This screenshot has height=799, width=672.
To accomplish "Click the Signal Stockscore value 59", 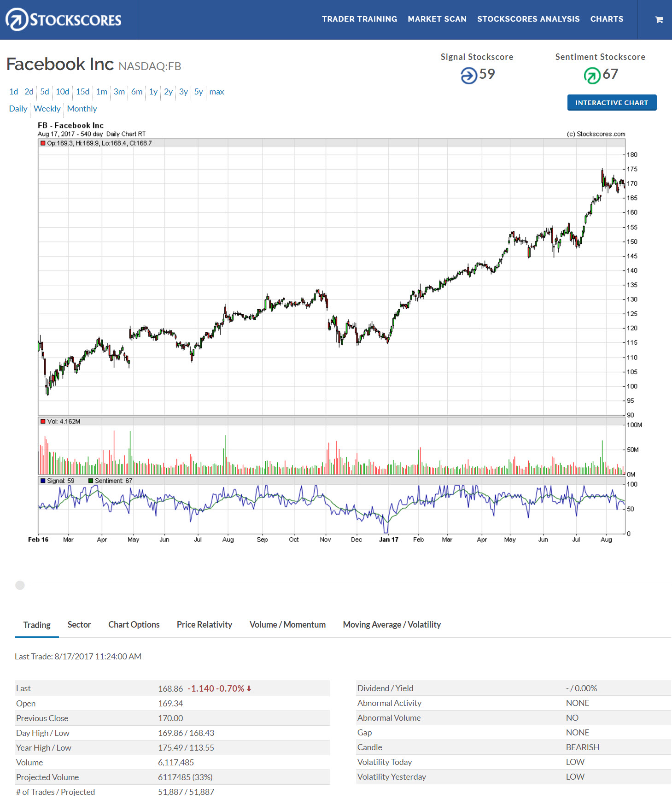I will pos(487,74).
